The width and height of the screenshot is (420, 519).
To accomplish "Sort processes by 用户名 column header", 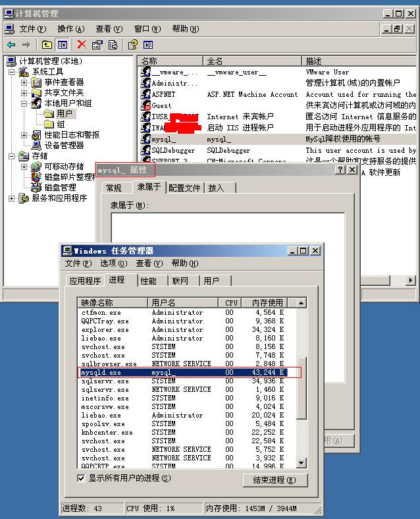I will [183, 302].
